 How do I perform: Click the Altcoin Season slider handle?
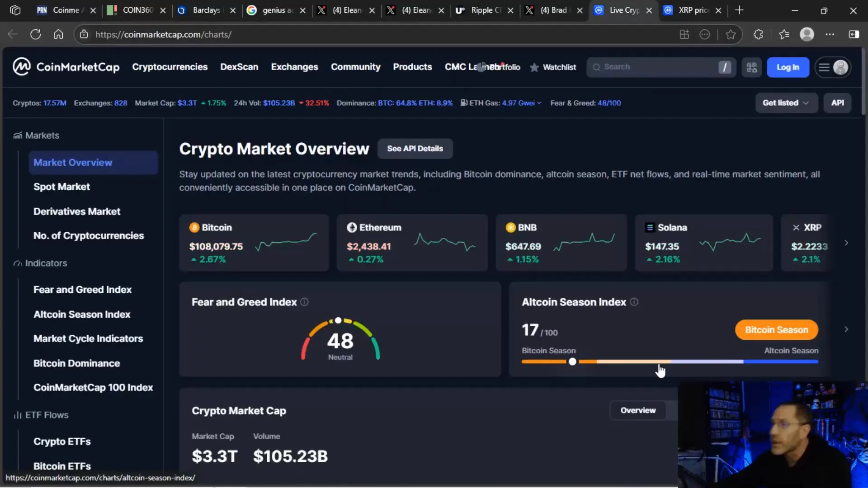pyautogui.click(x=572, y=361)
